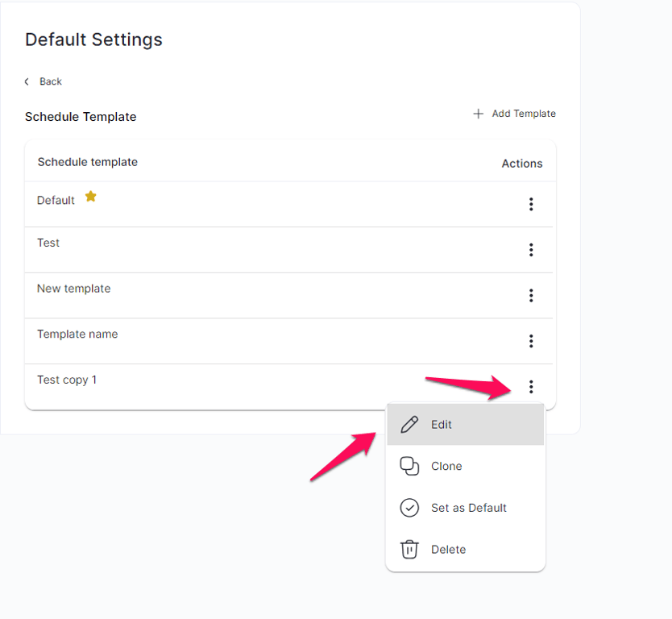Image resolution: width=672 pixels, height=619 pixels.
Task: Select the Test copy 1 template row
Action: tap(288, 387)
